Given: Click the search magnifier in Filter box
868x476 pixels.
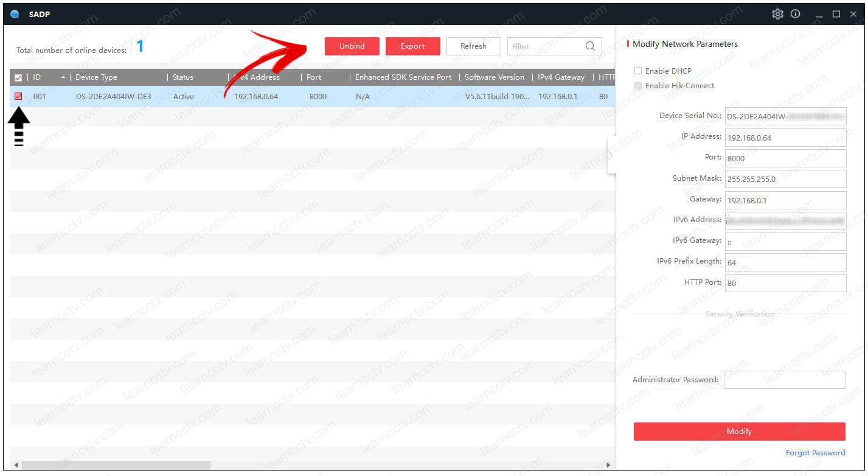Looking at the screenshot, I should [590, 46].
